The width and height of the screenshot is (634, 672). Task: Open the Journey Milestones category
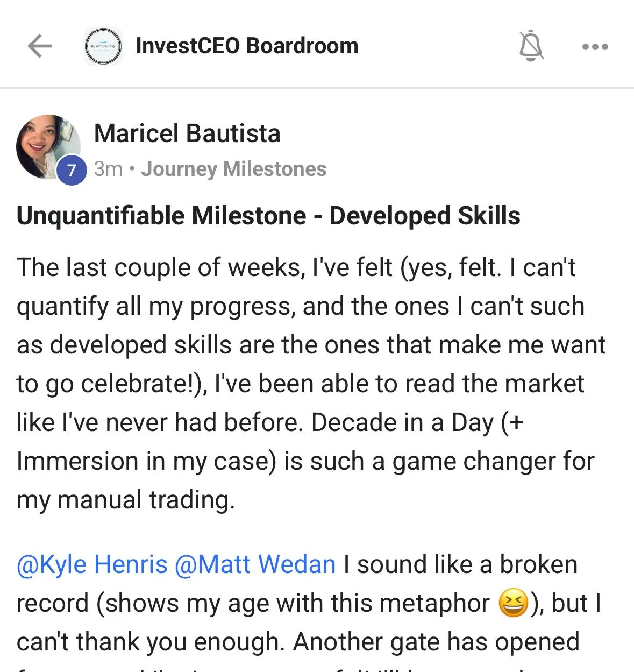(233, 169)
